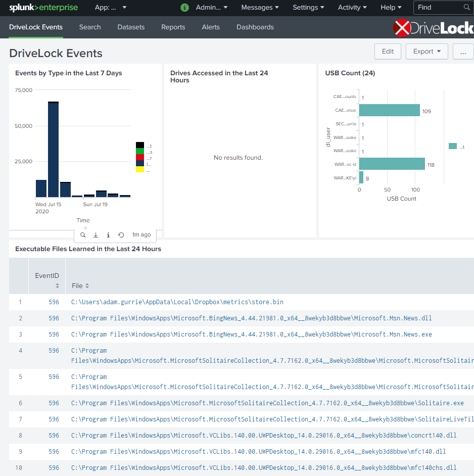
Task: Click the teal USB Count legend swatch
Action: tap(453, 146)
